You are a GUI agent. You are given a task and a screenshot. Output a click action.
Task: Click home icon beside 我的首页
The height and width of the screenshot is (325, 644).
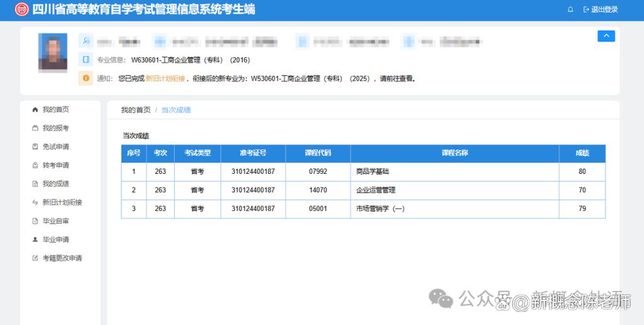(x=35, y=110)
